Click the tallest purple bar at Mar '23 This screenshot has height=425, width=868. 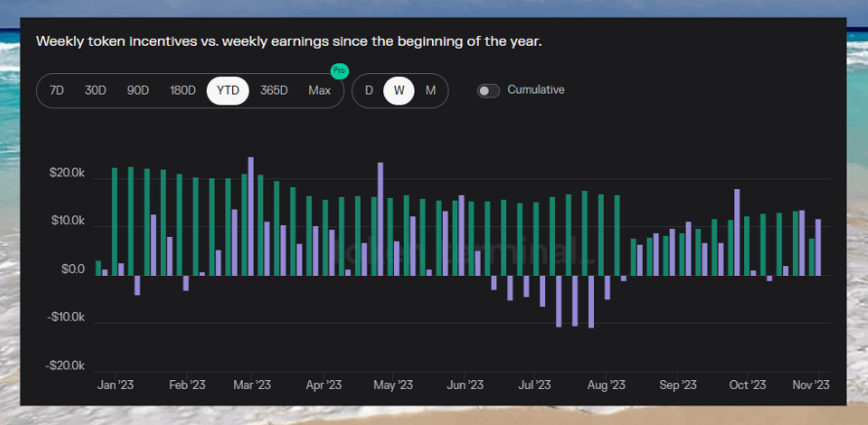[251, 215]
